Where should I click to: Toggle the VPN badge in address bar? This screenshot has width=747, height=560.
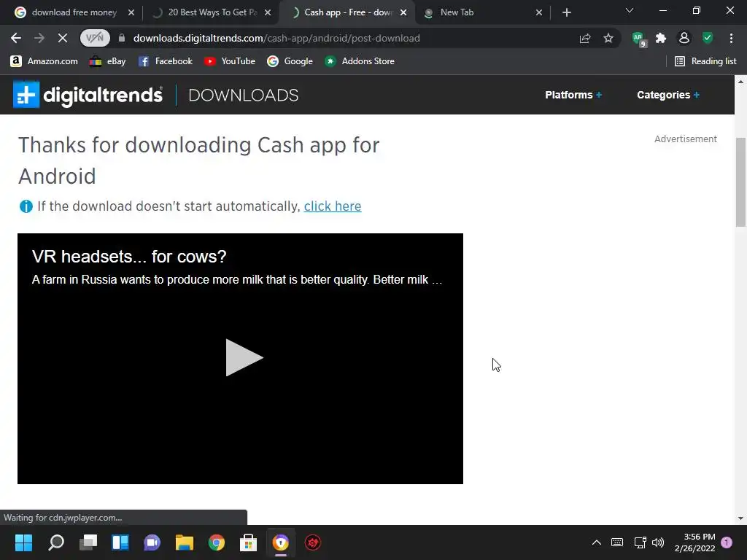pos(95,38)
